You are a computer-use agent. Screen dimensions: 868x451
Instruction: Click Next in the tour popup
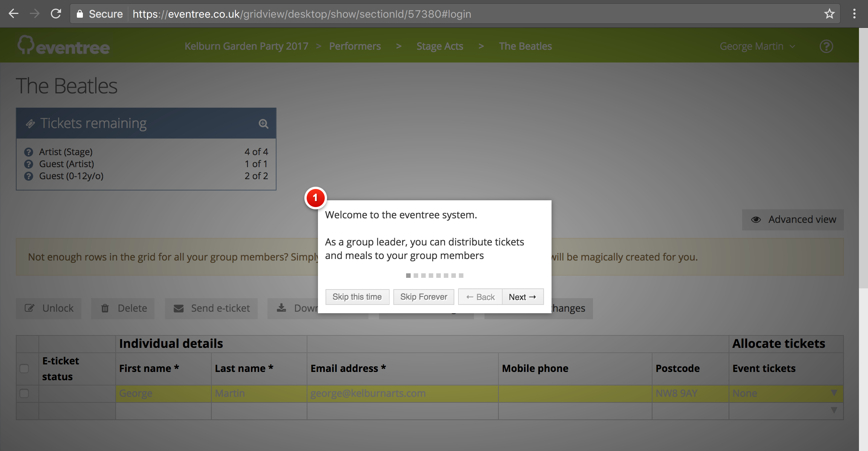tap(523, 297)
